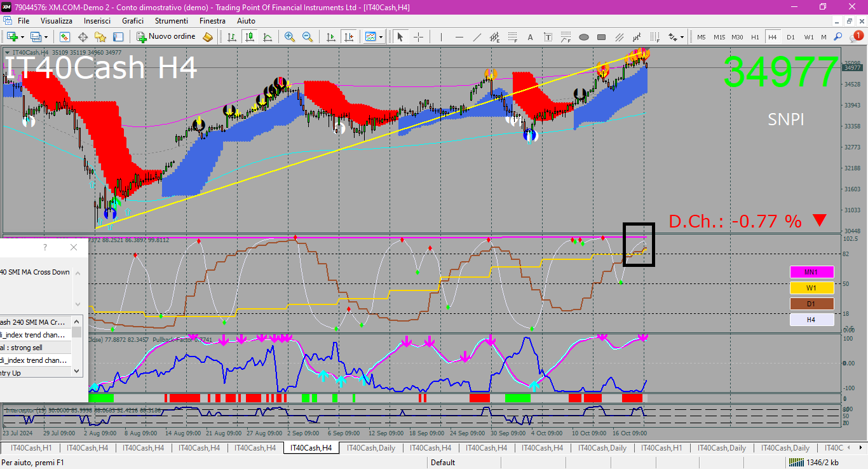Open the Strumenti menu
Screen dimensions: 868x469
point(172,21)
